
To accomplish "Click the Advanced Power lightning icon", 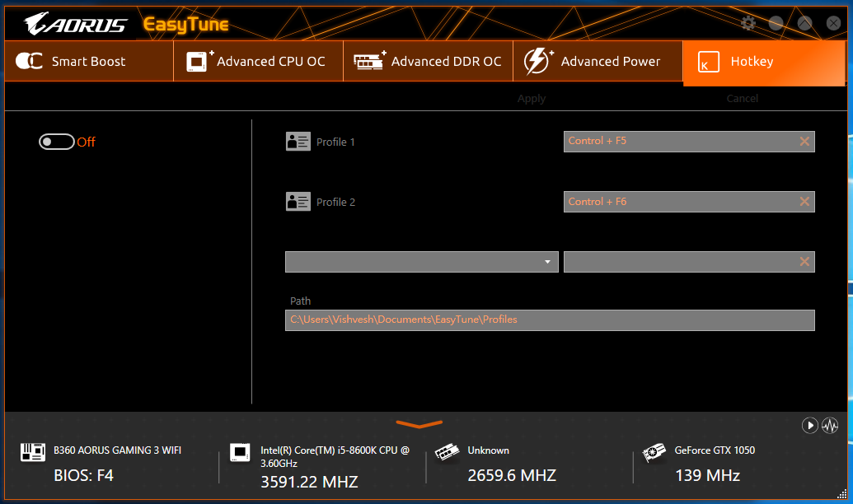I will (x=538, y=61).
